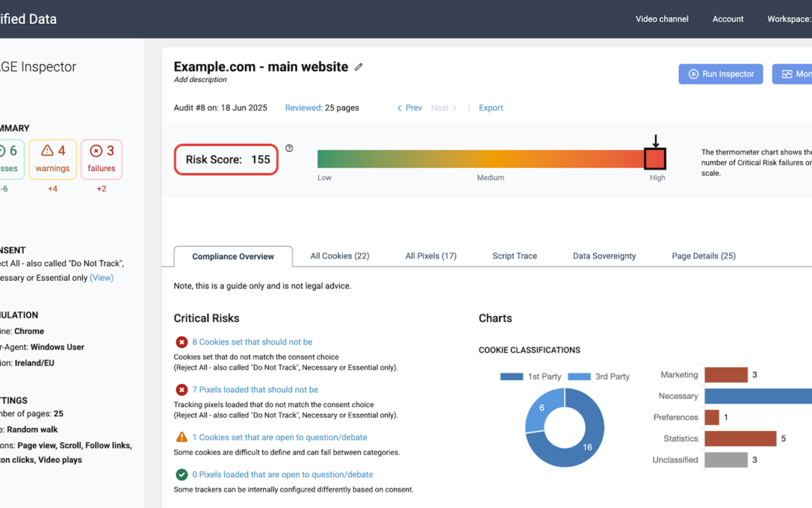812x508 pixels.
Task: Click the High risk marker on thermometer
Action: pos(655,159)
